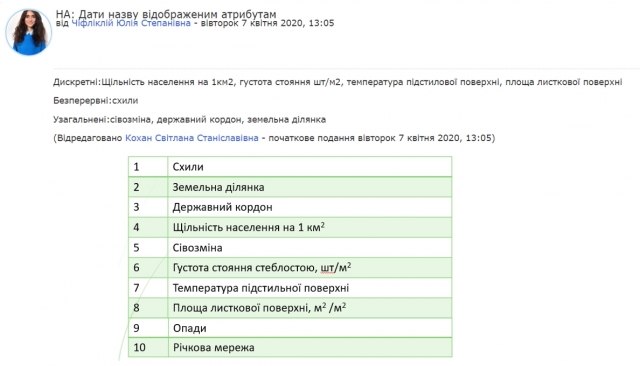Open the author's profile picture
The height and width of the screenshot is (366, 640).
coord(29,32)
